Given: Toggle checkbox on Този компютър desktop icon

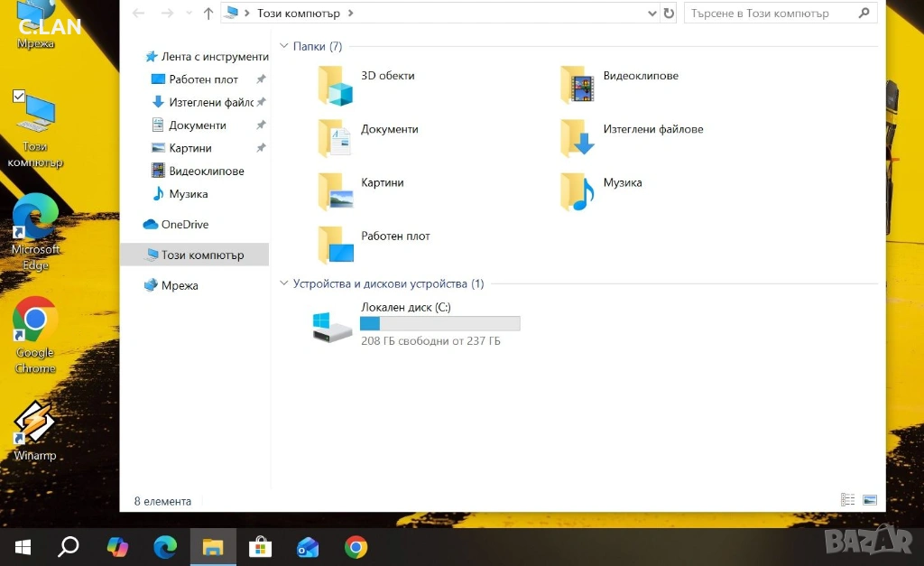Looking at the screenshot, I should point(19,96).
